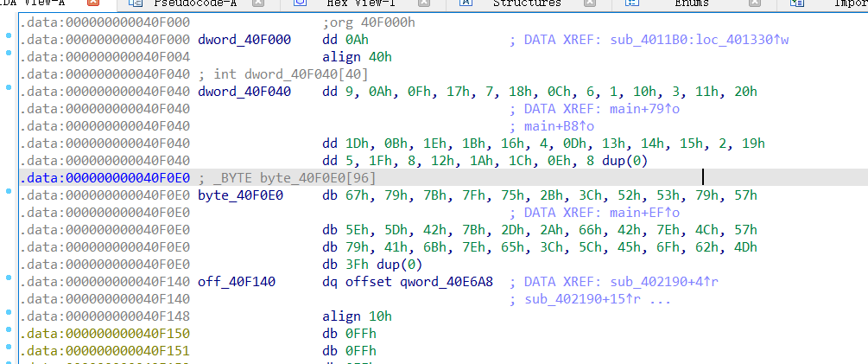
Task: Toggle breakpoint dot on byte_40F0E0 line
Action: (9, 195)
